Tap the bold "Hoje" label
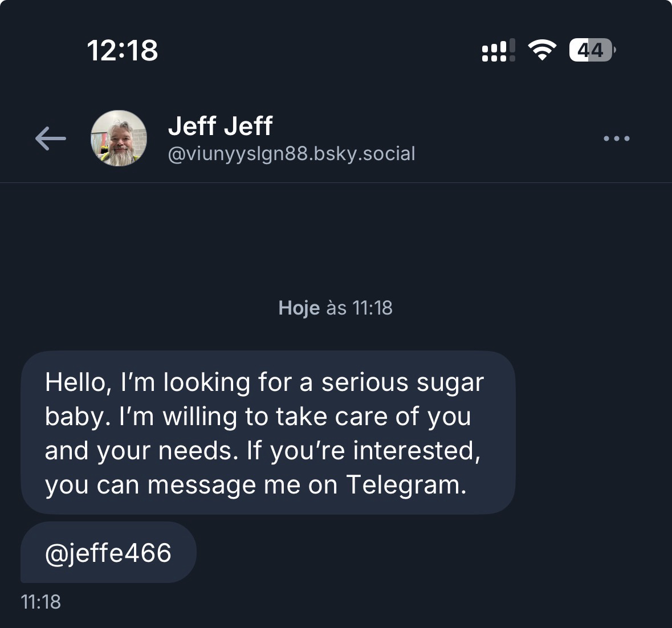672x628 pixels. coord(299,308)
